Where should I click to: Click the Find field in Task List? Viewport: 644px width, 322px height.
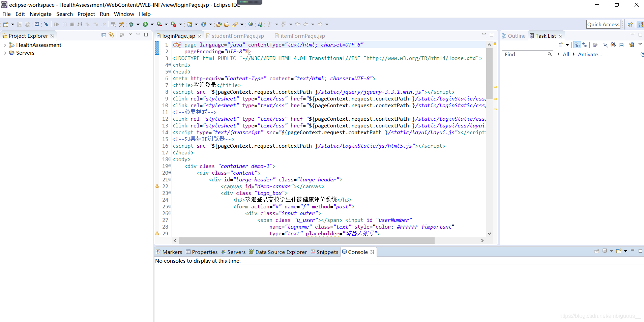point(527,54)
